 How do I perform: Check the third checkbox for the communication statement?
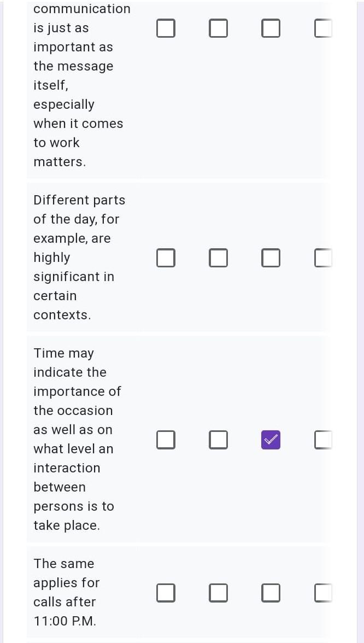coord(271,28)
